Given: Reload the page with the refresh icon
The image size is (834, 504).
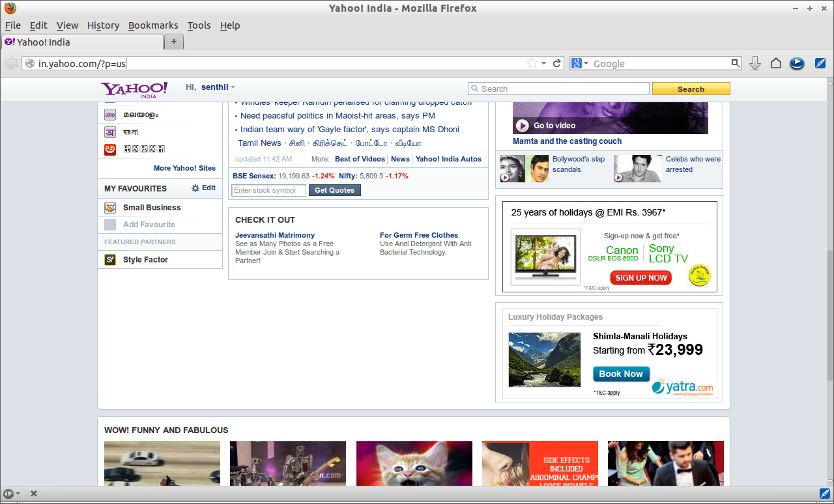Looking at the screenshot, I should click(557, 63).
